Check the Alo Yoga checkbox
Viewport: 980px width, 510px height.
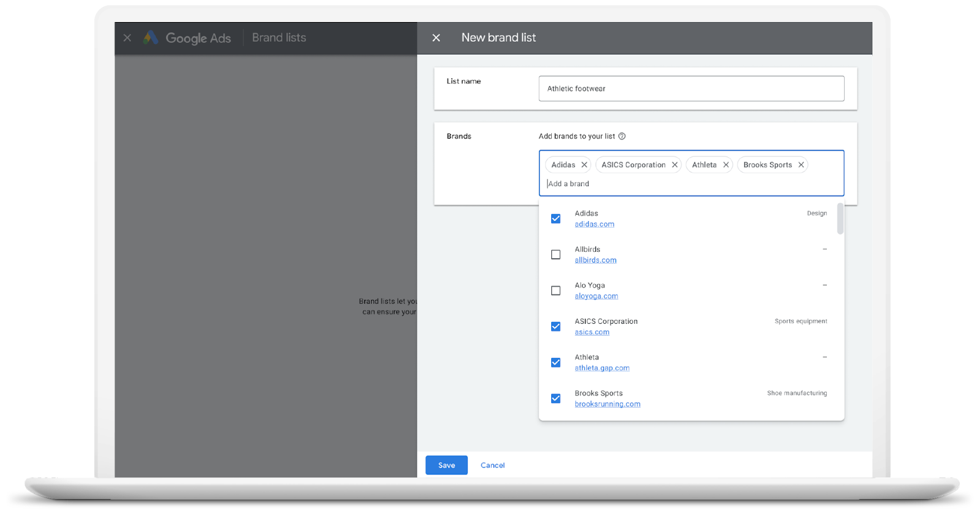click(x=556, y=291)
